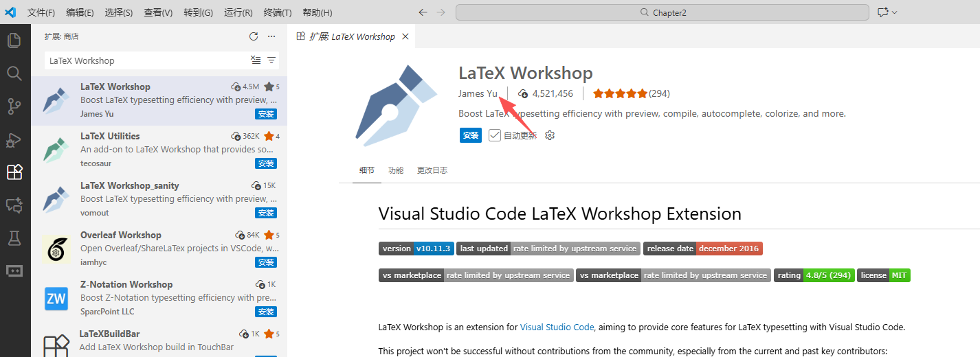Open the Chat view in activity bar

pyautogui.click(x=14, y=205)
